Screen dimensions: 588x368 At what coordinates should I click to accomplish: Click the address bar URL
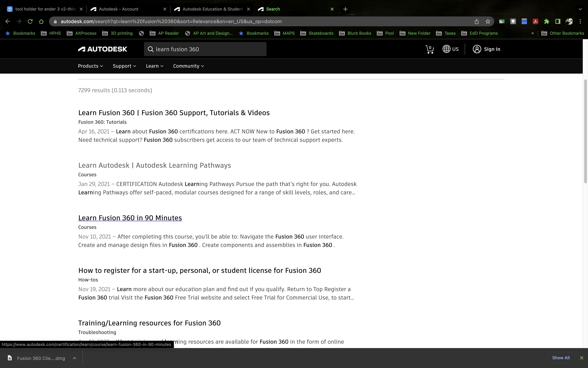171,21
